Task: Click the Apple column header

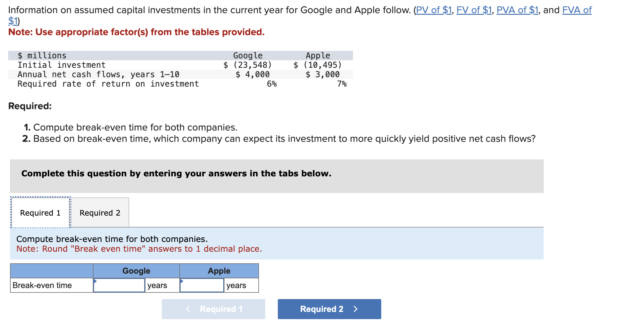Action: pyautogui.click(x=219, y=270)
